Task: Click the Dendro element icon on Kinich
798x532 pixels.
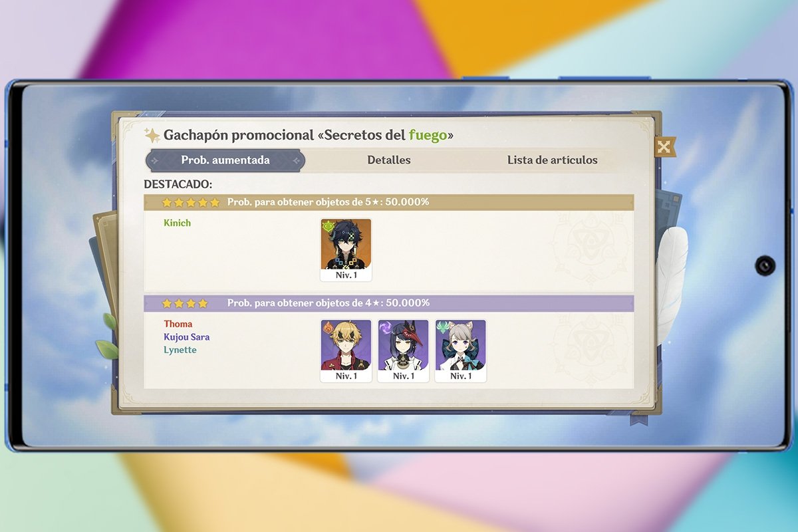Action: tap(329, 227)
